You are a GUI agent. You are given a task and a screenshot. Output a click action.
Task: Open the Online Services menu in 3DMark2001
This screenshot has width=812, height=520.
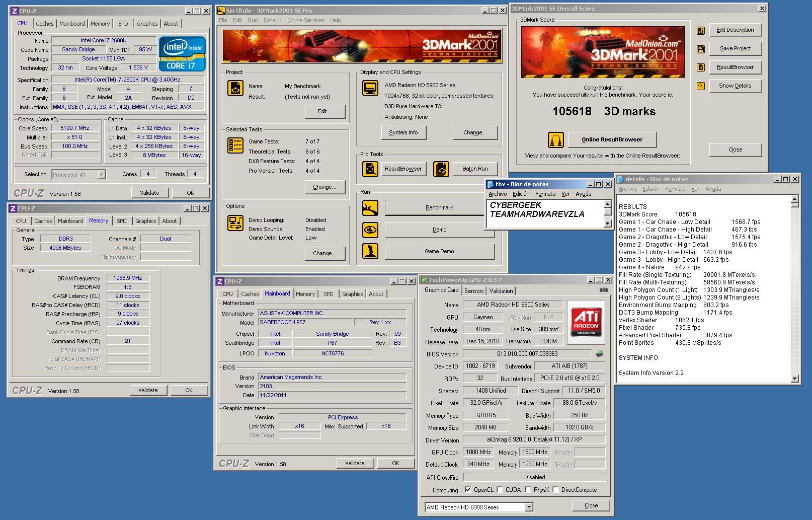click(305, 21)
